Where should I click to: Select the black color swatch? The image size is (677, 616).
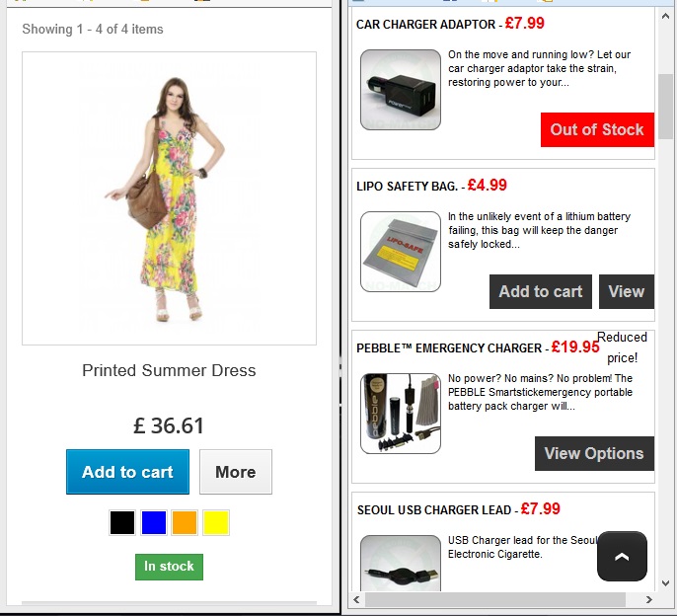pyautogui.click(x=122, y=522)
